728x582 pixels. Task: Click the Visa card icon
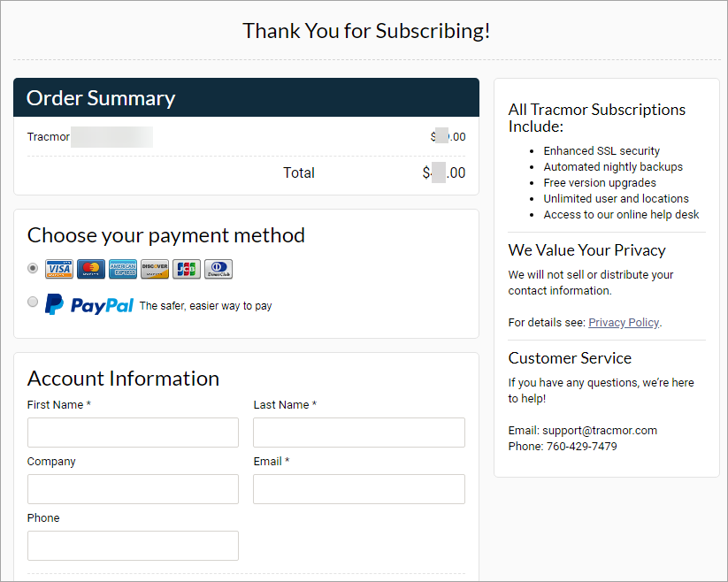[x=59, y=269]
